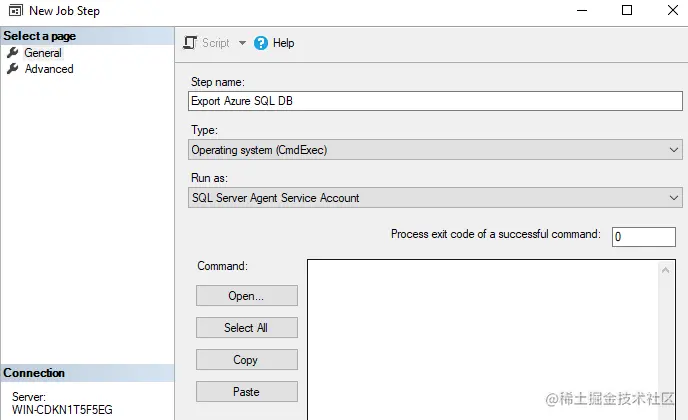Open the Type dropdown showing Operating system (CmdExec)
Viewport: 688px width, 420px height.
coord(435,150)
